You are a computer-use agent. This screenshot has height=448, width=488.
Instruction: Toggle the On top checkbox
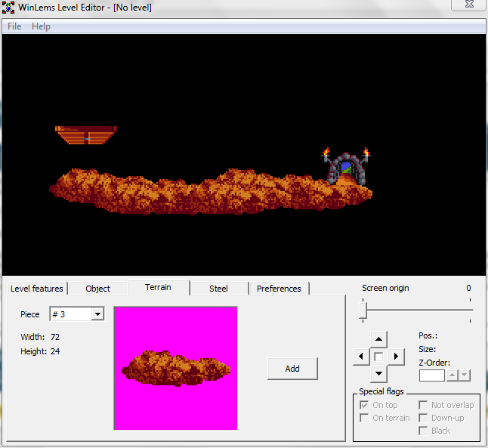[x=364, y=405]
